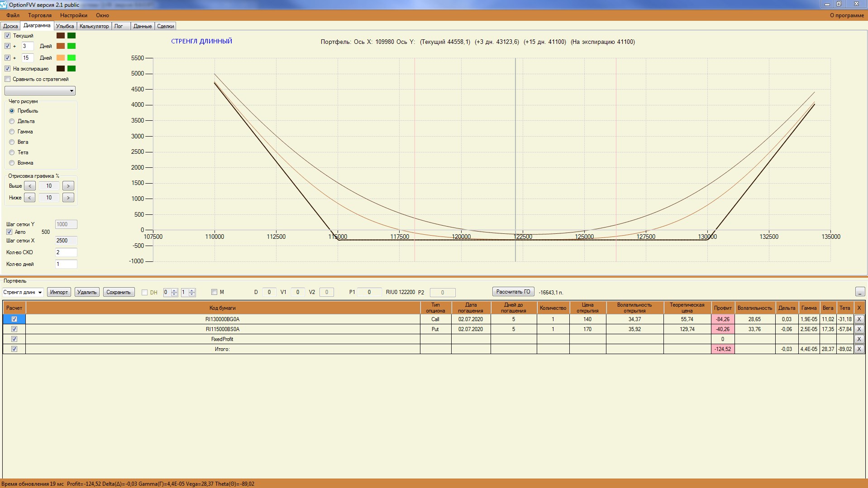Image resolution: width=868 pixels, height=488 pixels.
Task: Pick the +15 days bright green swatch
Action: [72, 58]
